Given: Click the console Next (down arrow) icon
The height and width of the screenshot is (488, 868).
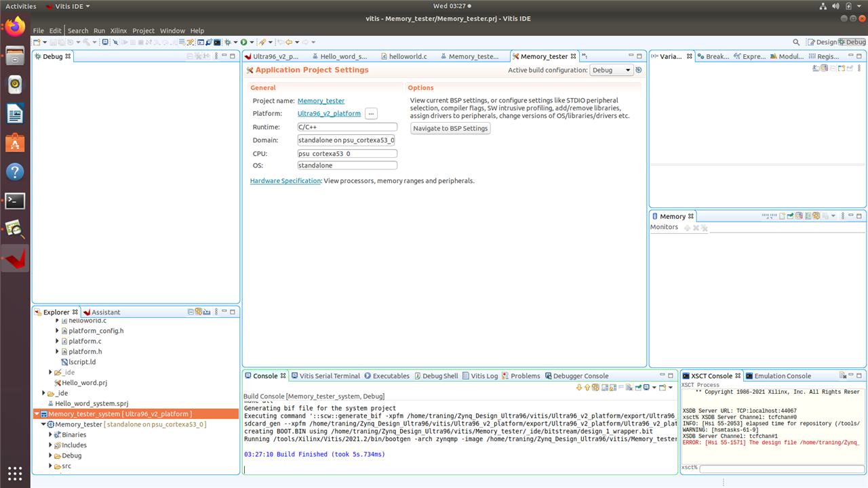Looking at the screenshot, I should pos(579,387).
